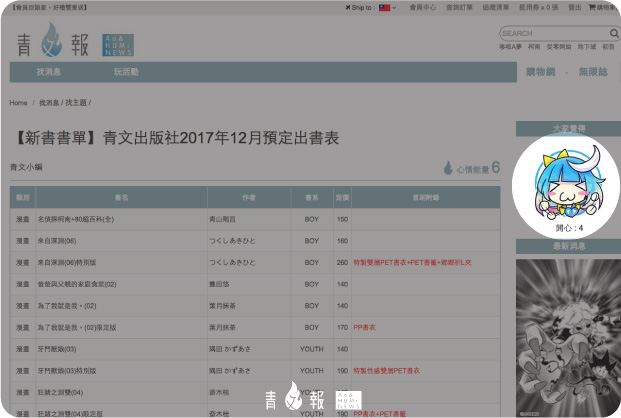
Task: Click the happy mascot face labeled 開心
Action: pyautogui.click(x=568, y=184)
